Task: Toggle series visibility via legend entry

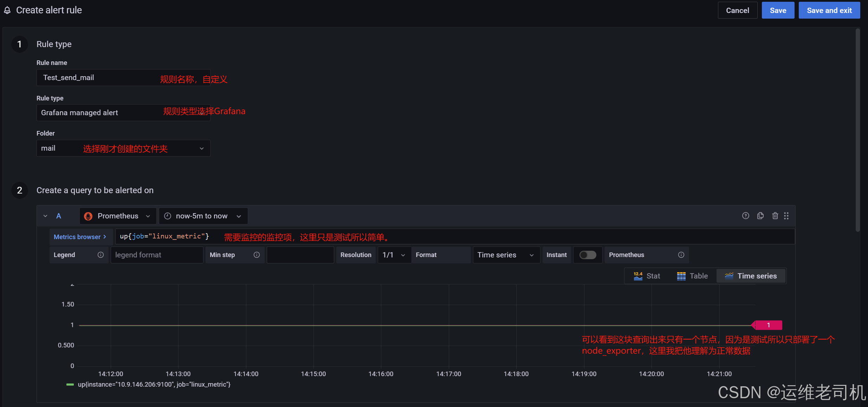Action: tap(154, 385)
